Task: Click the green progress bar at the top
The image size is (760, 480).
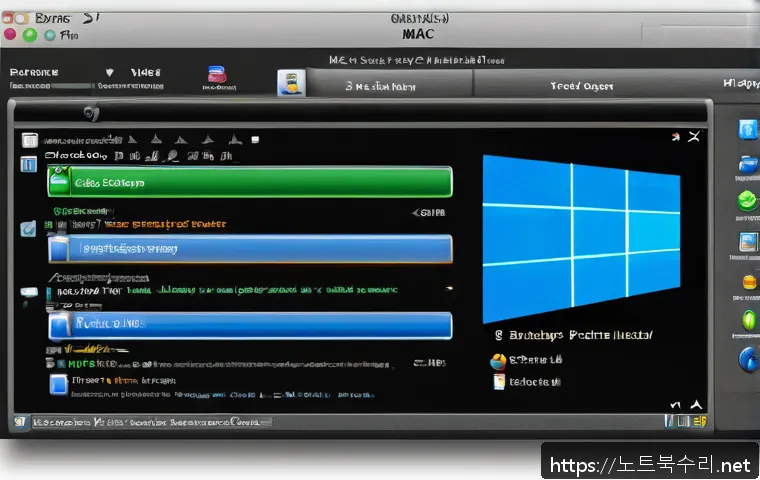Action: pos(250,182)
